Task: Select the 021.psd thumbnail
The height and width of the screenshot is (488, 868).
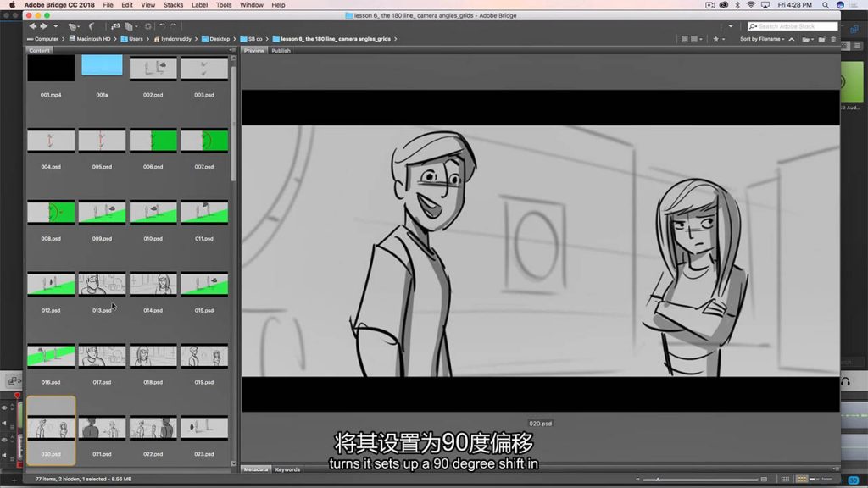Action: [x=102, y=428]
